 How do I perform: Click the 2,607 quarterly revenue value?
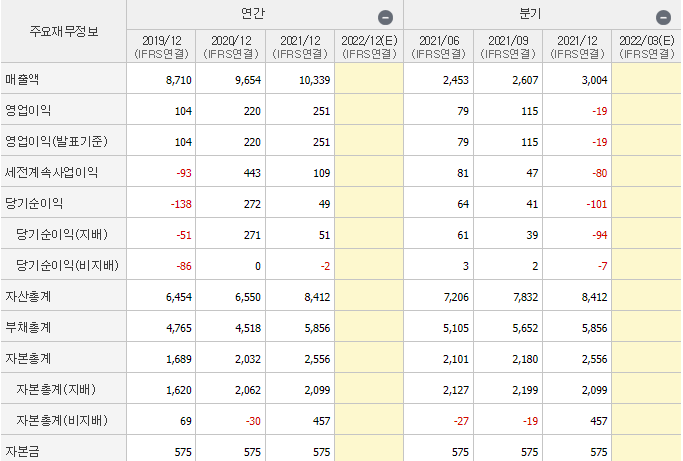(525, 80)
